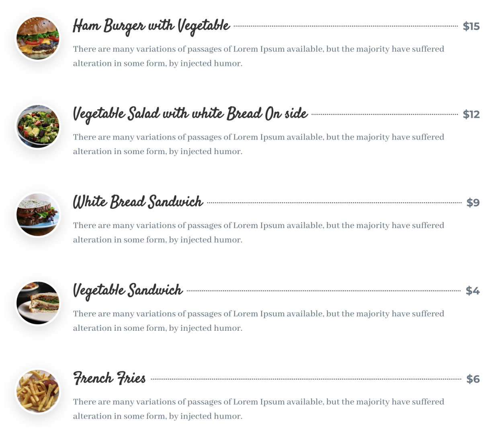This screenshot has width=504, height=438.
Task: Click the vegetable salad thumbnail image
Action: 38,126
